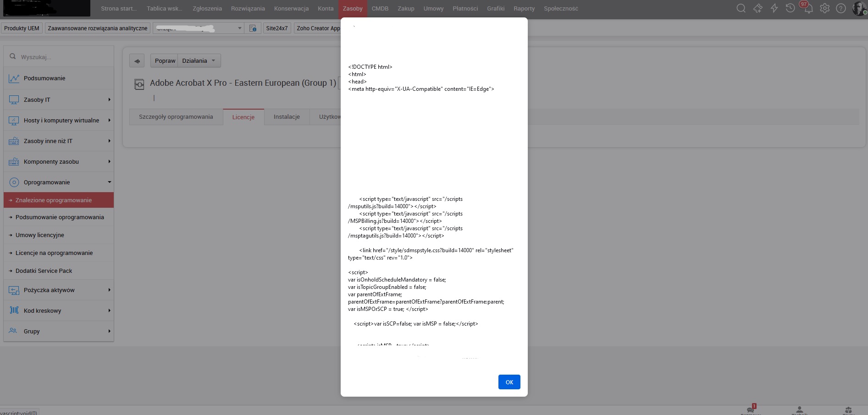Click Zaawansowane rozwiązania analityczne button
This screenshot has width=868, height=415.
(98, 28)
